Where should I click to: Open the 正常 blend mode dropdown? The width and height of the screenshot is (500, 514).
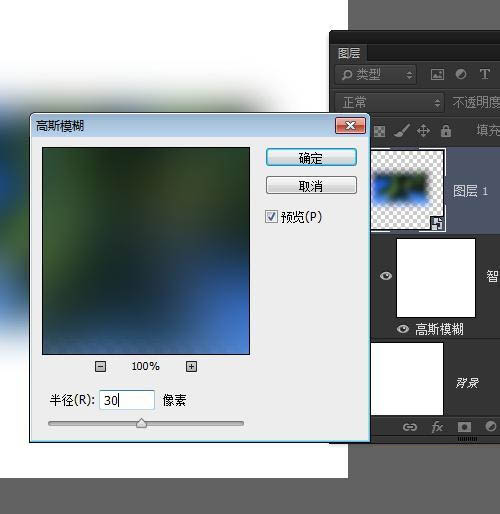[389, 102]
